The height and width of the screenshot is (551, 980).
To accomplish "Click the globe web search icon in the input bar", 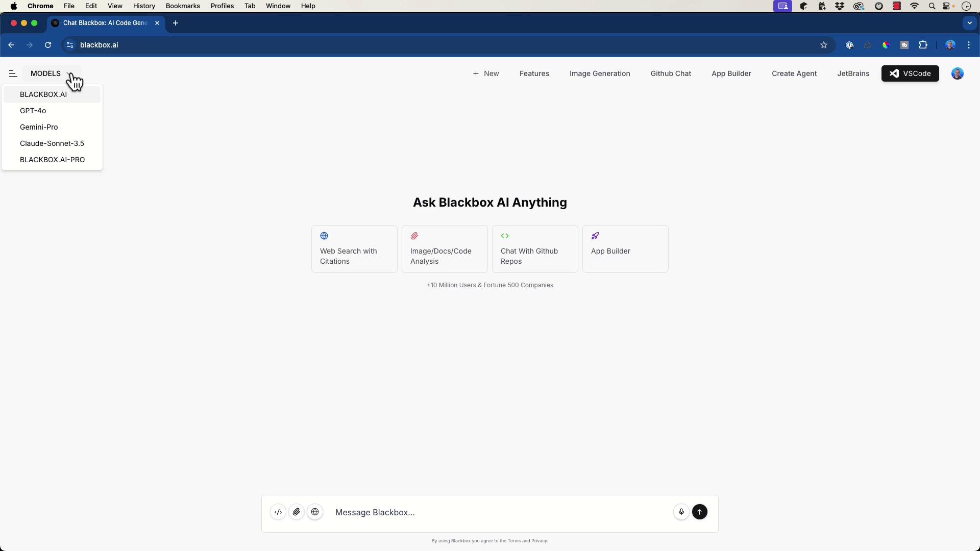I will [x=315, y=512].
